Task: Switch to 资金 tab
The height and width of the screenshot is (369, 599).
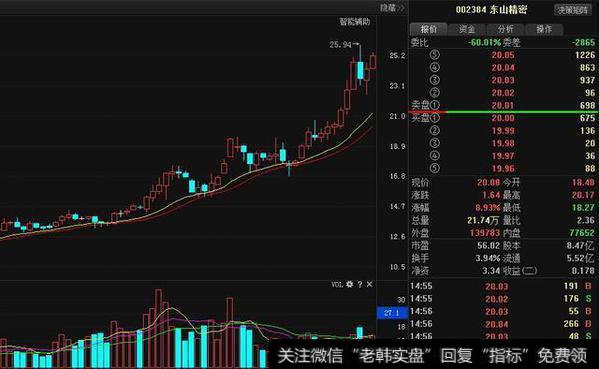Action: tap(467, 29)
